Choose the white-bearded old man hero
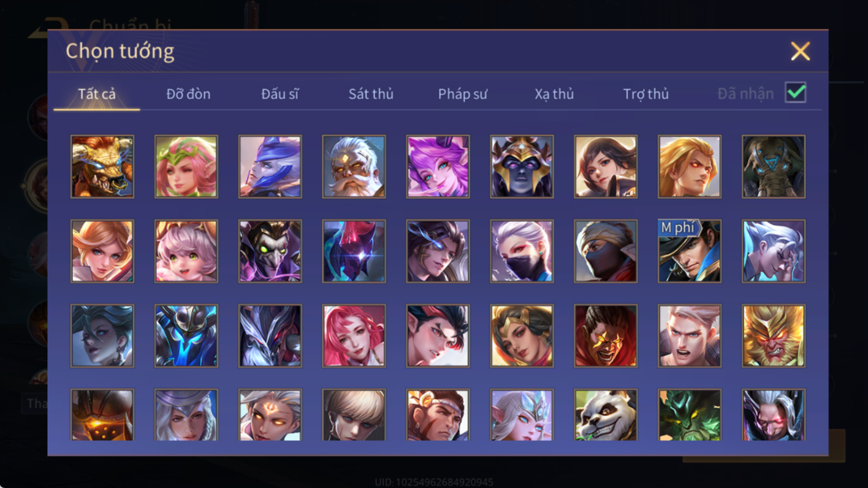868x488 pixels. click(x=354, y=167)
